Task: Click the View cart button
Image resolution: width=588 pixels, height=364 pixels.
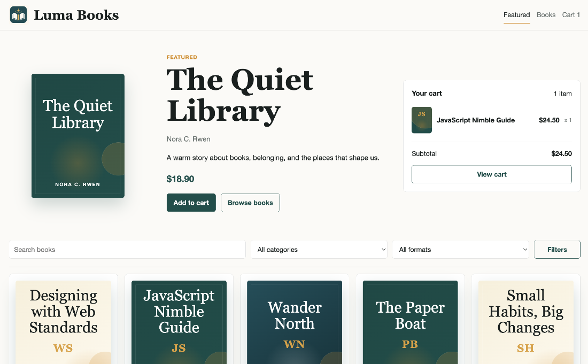Action: (492, 174)
